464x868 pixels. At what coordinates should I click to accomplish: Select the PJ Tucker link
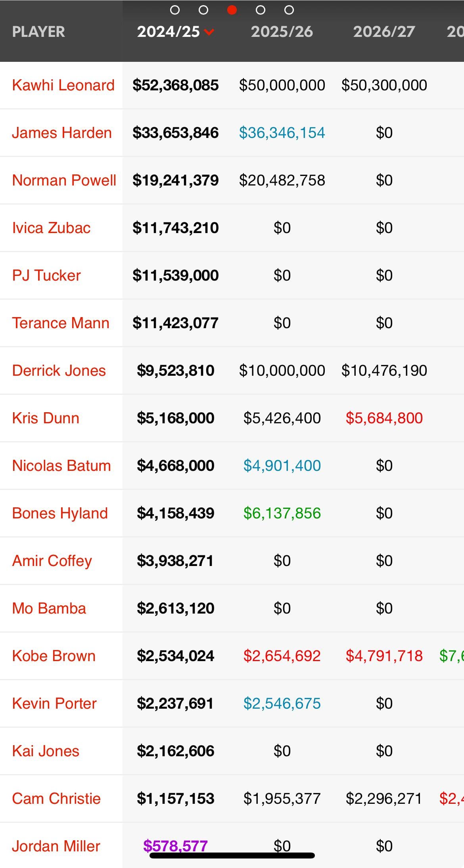point(46,275)
